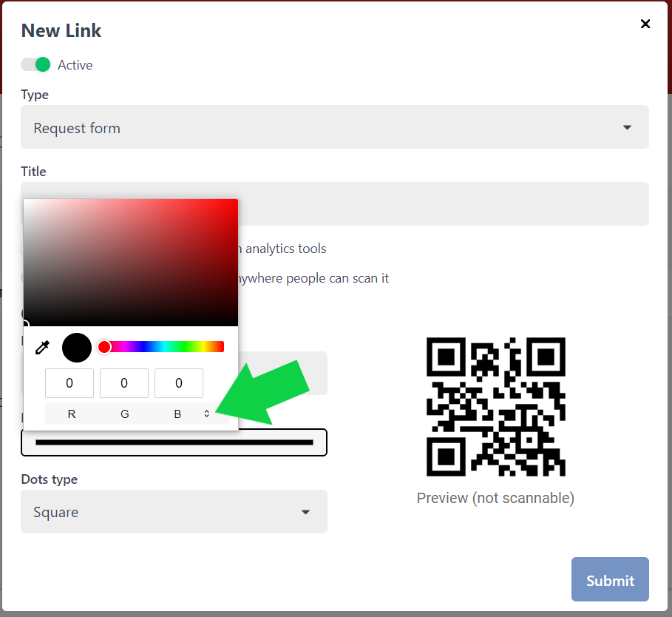Click the Preview (not scannable) caption
This screenshot has width=672, height=617.
[495, 498]
